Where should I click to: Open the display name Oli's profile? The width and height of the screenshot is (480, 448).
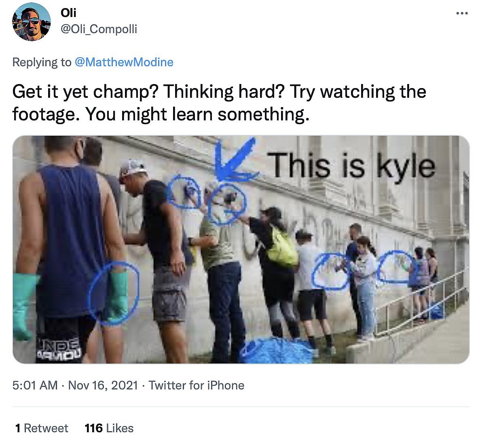pyautogui.click(x=68, y=13)
